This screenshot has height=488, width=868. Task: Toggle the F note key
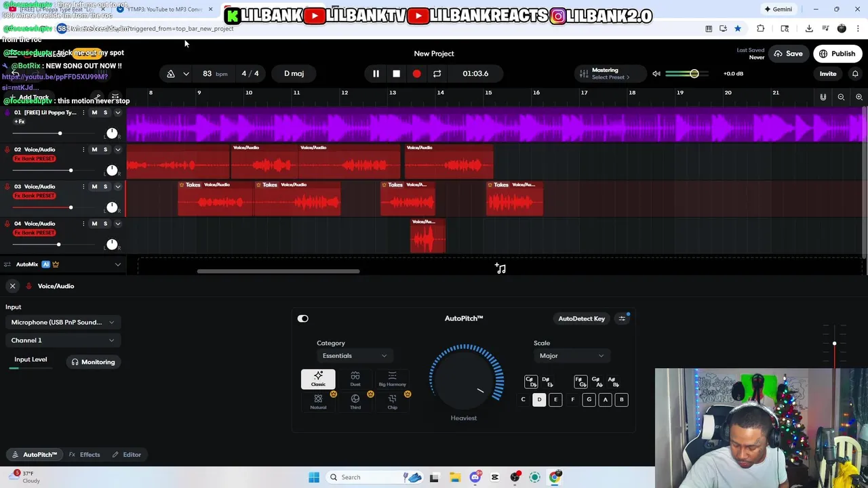pyautogui.click(x=572, y=400)
